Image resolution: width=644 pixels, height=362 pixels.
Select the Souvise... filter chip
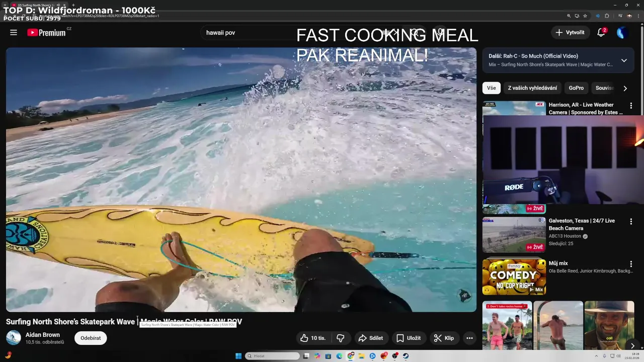point(604,88)
